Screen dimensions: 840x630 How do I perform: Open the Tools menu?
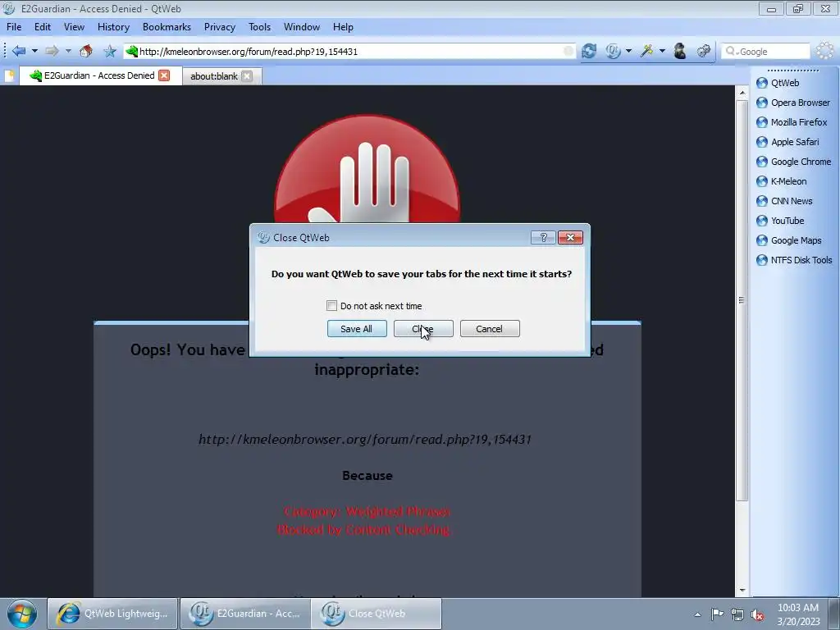(259, 27)
